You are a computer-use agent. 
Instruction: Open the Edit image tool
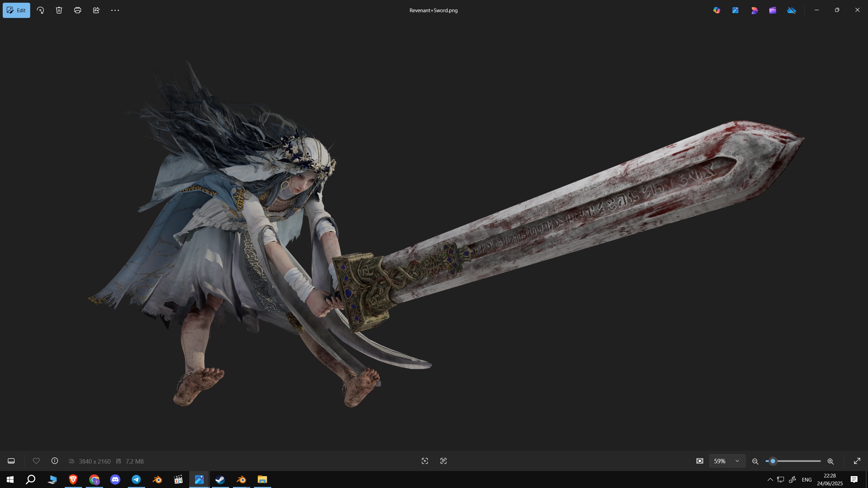pyautogui.click(x=16, y=10)
